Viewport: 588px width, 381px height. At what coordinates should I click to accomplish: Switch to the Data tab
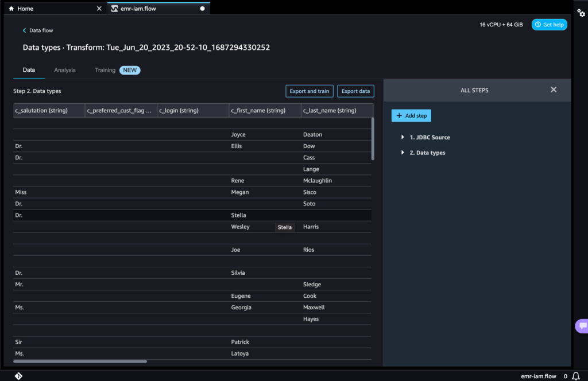pos(29,70)
